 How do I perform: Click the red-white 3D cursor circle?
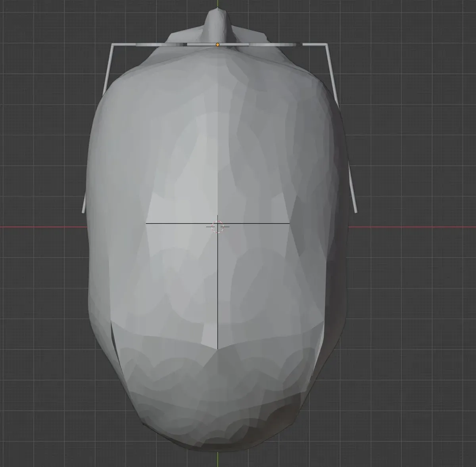tap(218, 227)
